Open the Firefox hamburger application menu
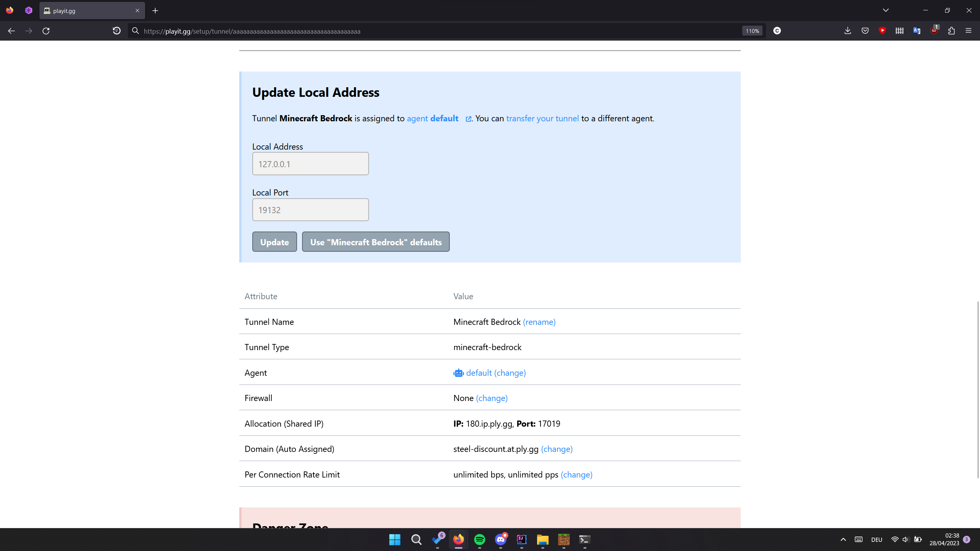 click(x=969, y=31)
